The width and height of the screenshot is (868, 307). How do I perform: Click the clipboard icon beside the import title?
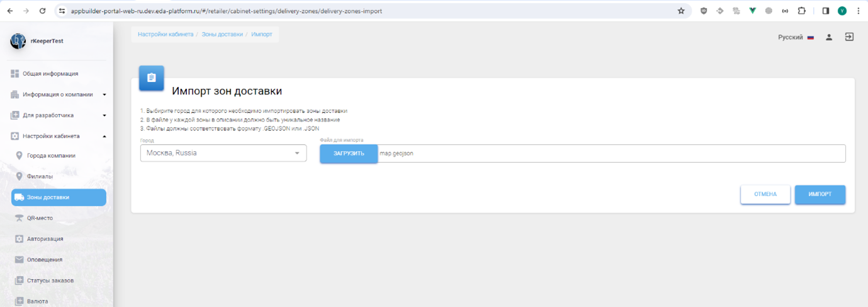[x=151, y=78]
